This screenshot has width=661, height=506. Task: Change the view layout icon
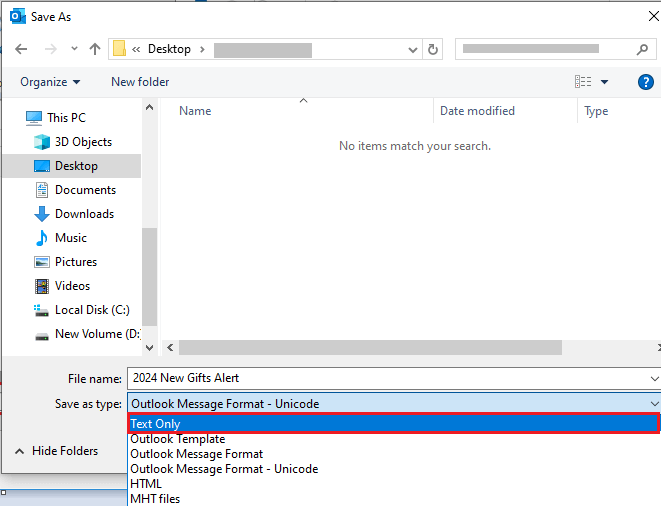point(583,81)
